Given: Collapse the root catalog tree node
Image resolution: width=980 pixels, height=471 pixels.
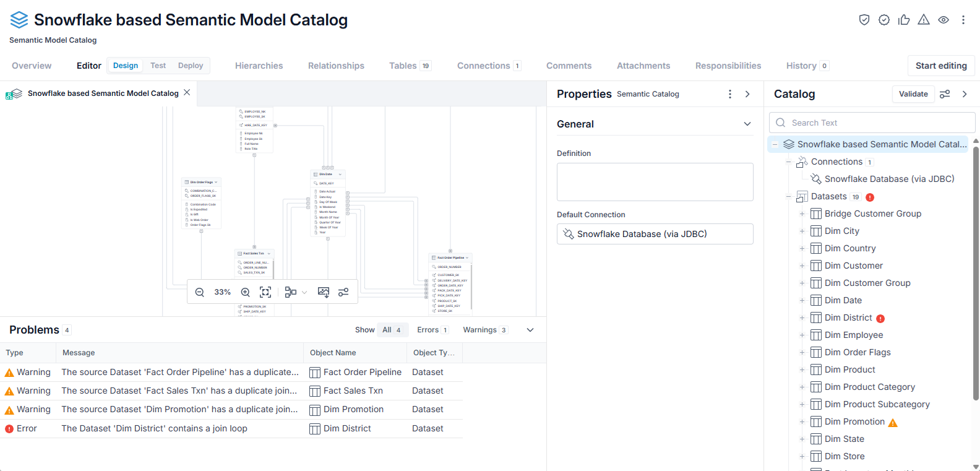Looking at the screenshot, I should pyautogui.click(x=775, y=144).
